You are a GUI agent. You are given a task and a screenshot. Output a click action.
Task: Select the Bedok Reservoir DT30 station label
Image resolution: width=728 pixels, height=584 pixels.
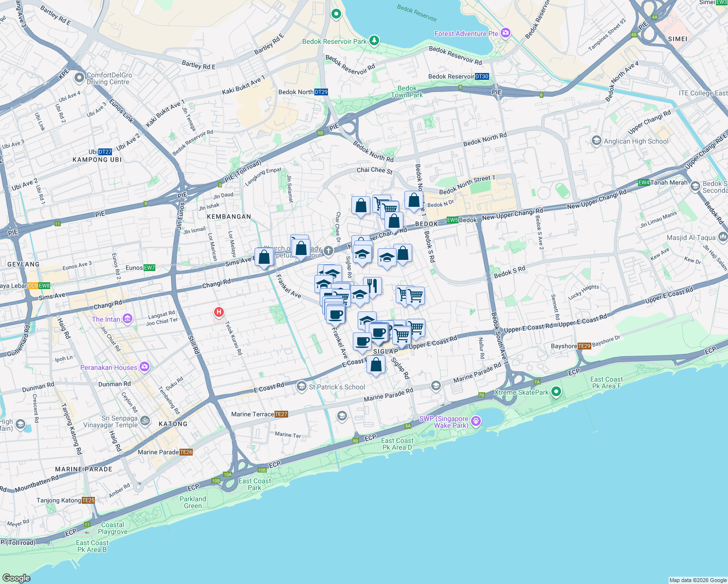[458, 76]
